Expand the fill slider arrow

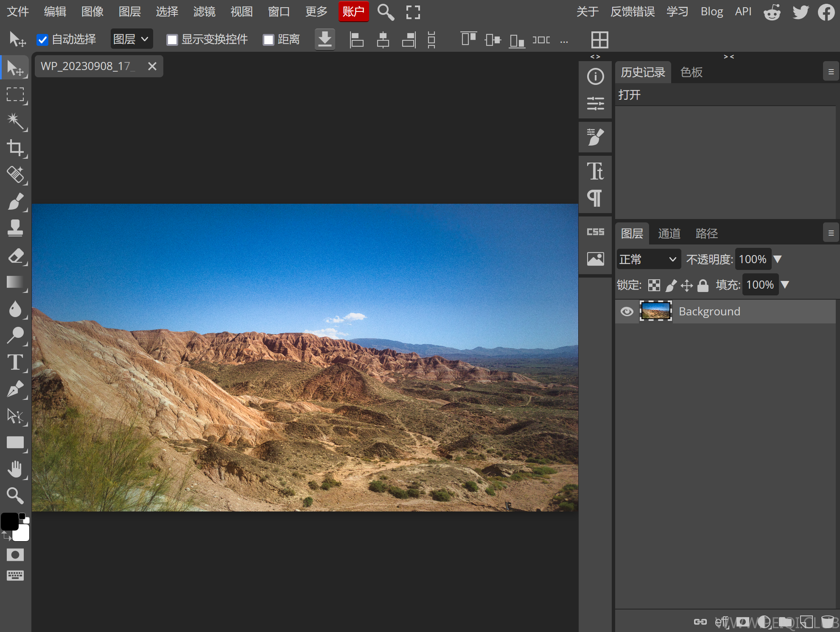pyautogui.click(x=785, y=284)
